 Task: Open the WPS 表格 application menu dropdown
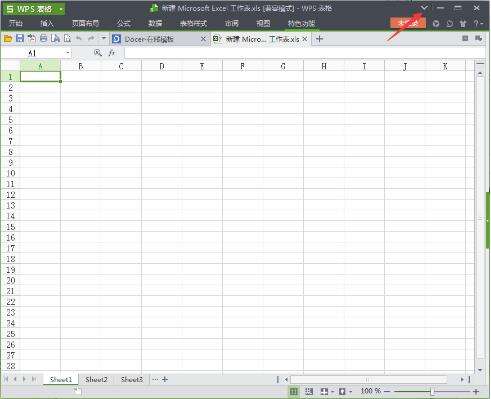(61, 9)
